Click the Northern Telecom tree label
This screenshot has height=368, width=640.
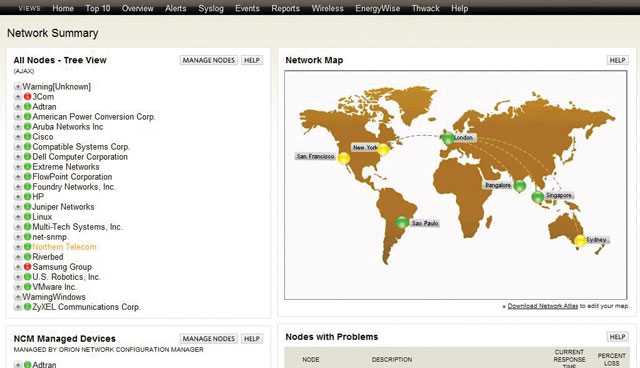tap(64, 247)
